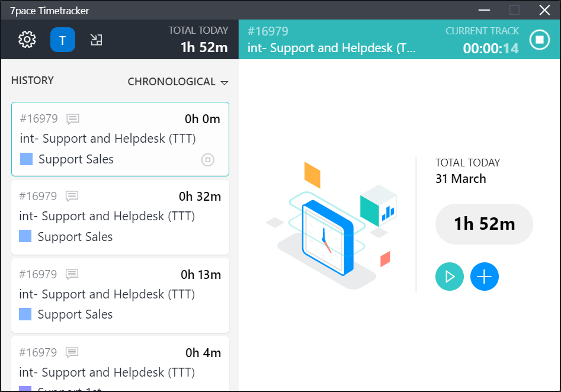Click the 00:00:14 current track timer
561x392 pixels.
coord(491,49)
